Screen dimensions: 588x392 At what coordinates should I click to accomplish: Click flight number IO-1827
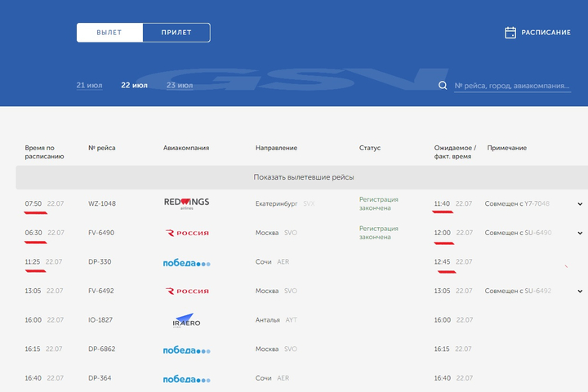100,320
